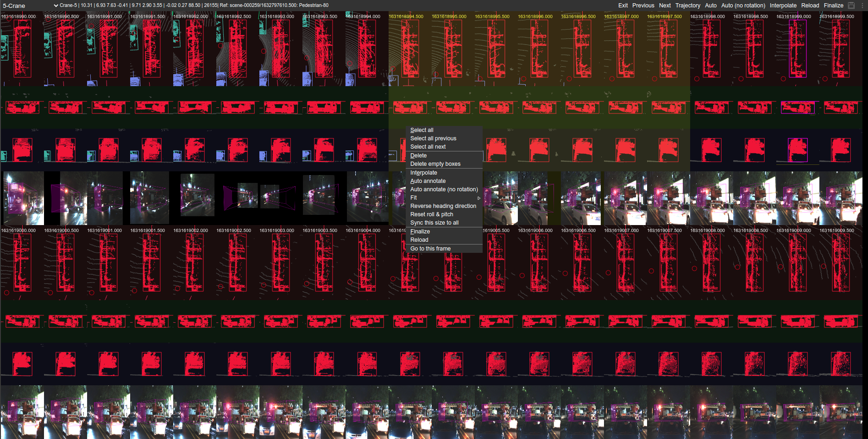Viewport: 868px width, 439px height.
Task: Click the save disk icon in top bar
Action: [851, 6]
